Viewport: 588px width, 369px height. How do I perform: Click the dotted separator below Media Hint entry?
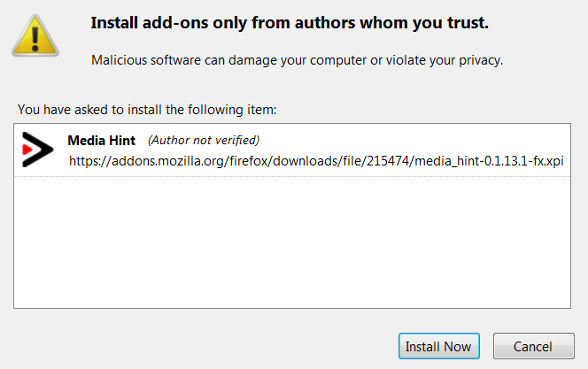[292, 176]
